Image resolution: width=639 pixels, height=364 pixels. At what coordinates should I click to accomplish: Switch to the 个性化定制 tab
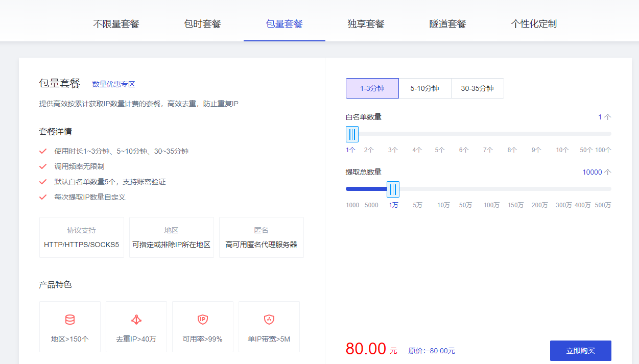[x=534, y=23]
